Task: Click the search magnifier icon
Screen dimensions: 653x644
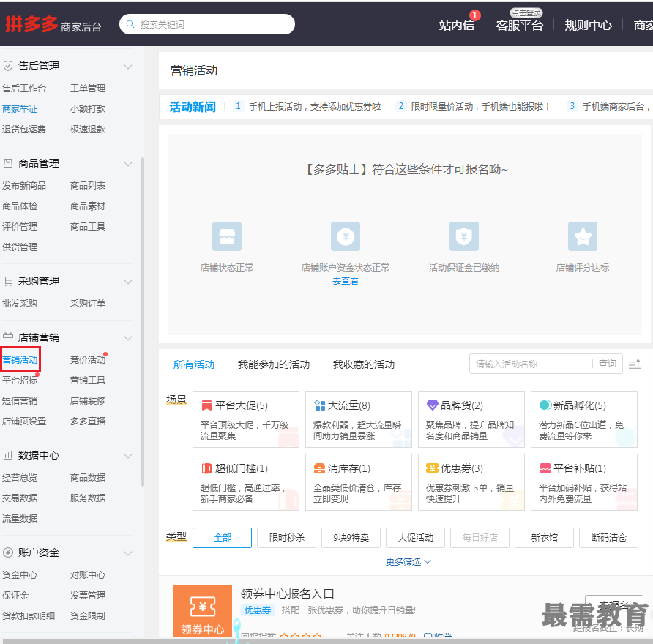Action: (130, 25)
